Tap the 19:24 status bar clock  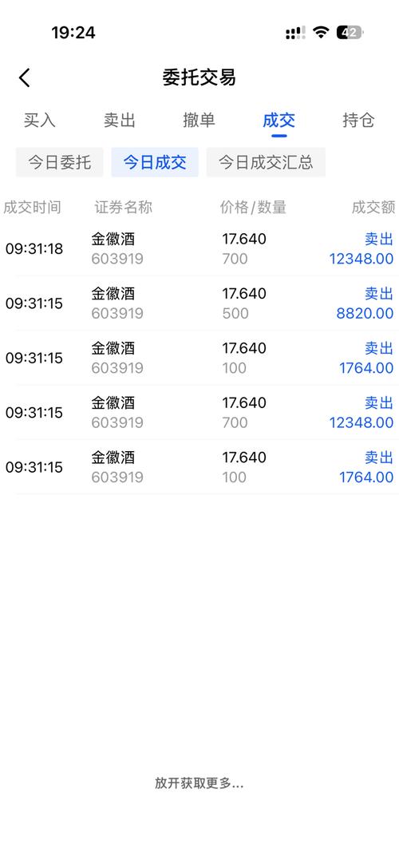tap(73, 33)
